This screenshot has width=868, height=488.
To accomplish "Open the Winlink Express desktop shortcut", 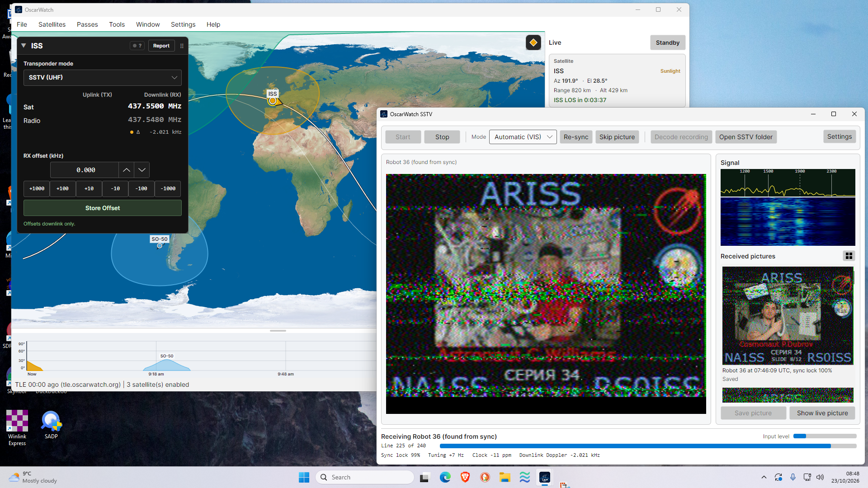I will 17,428.
